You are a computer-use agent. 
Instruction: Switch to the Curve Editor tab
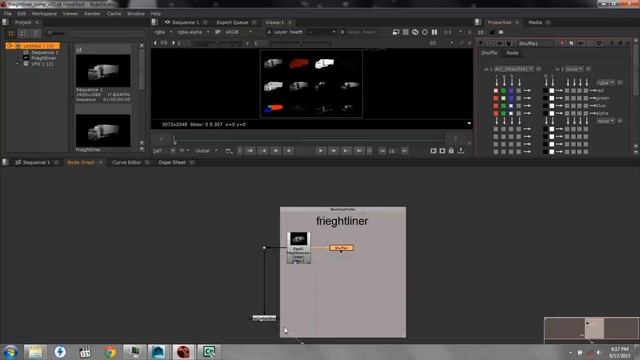click(127, 162)
